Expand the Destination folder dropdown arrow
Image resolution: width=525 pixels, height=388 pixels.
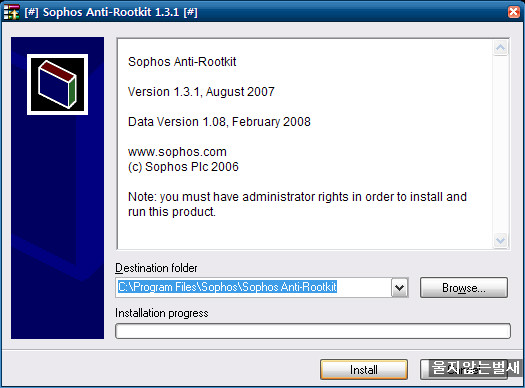point(399,287)
